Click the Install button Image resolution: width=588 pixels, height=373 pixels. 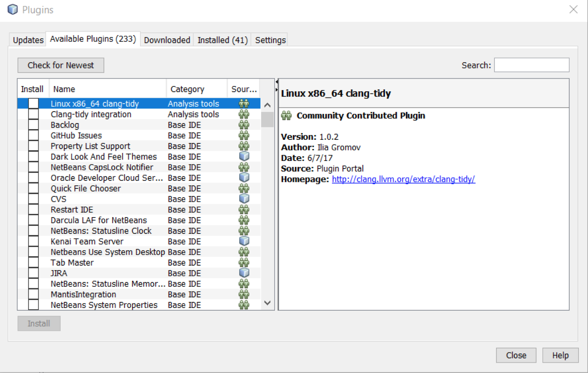(39, 324)
